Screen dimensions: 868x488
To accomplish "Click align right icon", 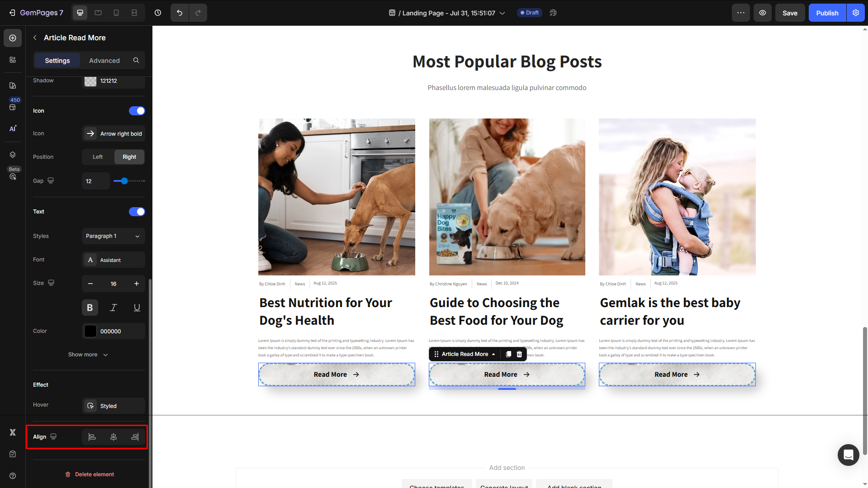I will pyautogui.click(x=135, y=437).
